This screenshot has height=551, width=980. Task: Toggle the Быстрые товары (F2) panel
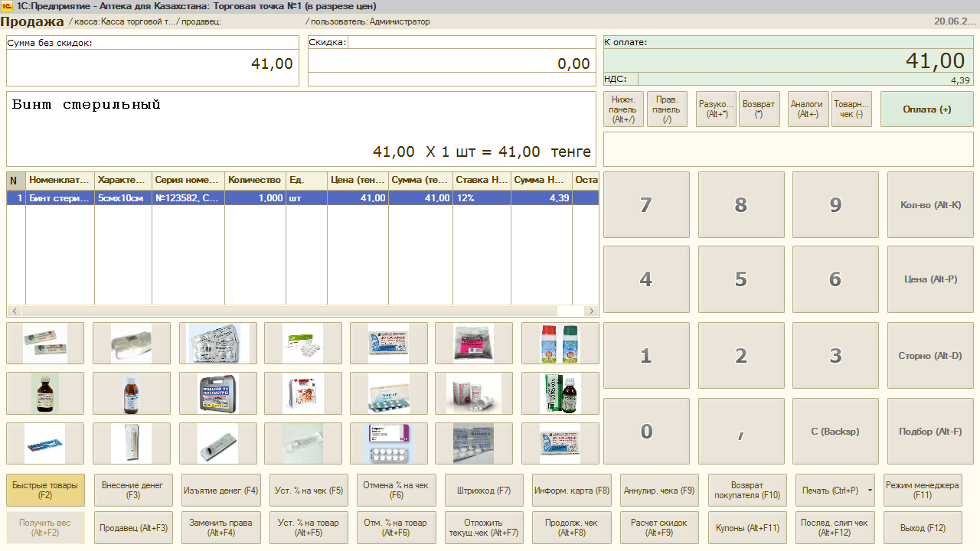(45, 490)
